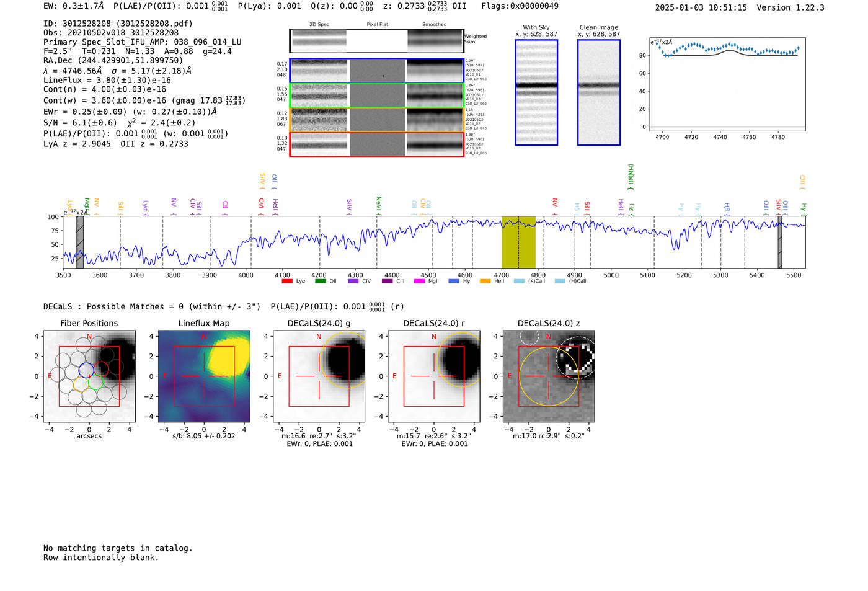Click the RA,Dec coordinates text
The height and width of the screenshot is (591, 868).
(x=113, y=61)
